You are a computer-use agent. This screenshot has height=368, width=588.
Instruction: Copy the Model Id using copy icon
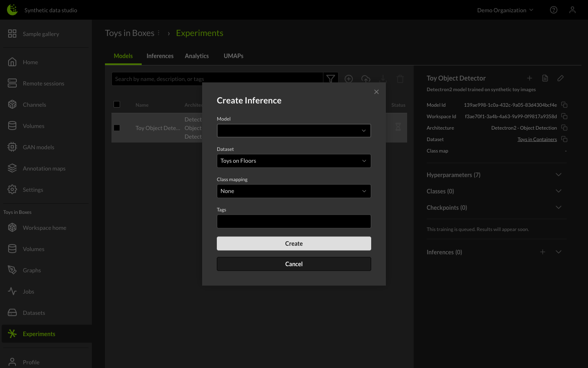coord(564,105)
